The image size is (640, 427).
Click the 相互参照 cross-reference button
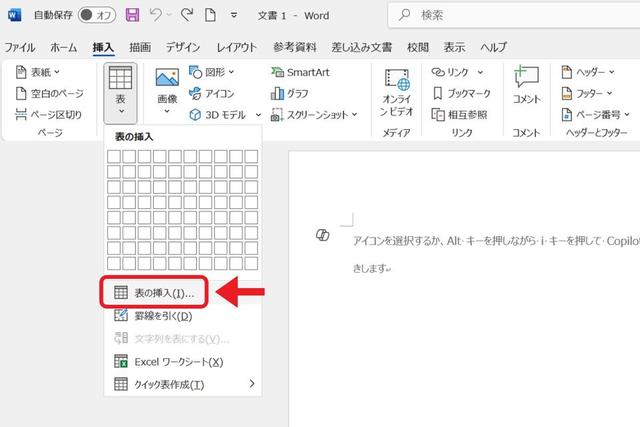coord(460,115)
